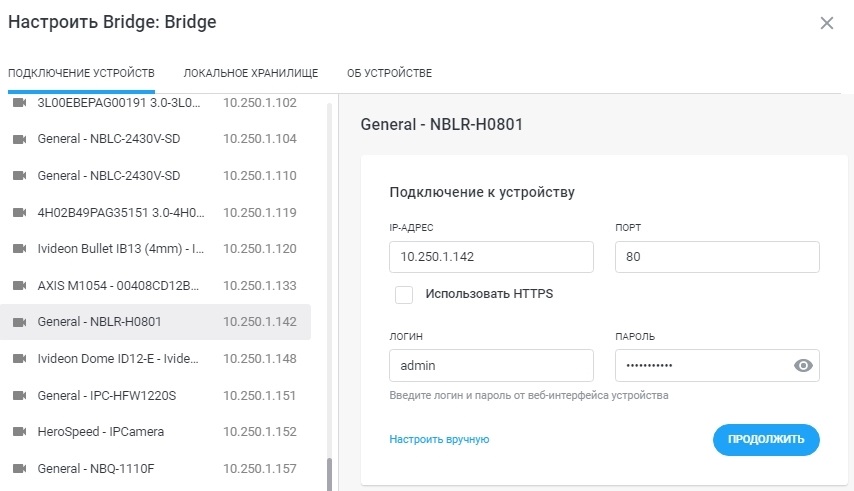Open the Настроить вручную link
Screen dimensions: 854x491
(x=439, y=439)
